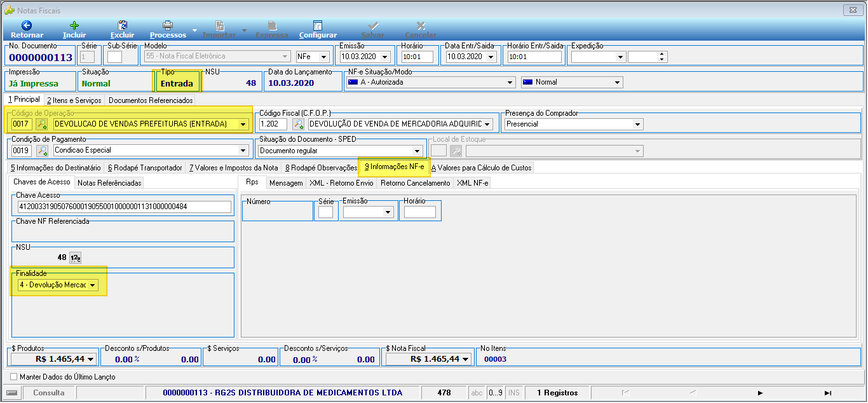
Task: Click the Incluir green plus icon
Action: (74, 25)
